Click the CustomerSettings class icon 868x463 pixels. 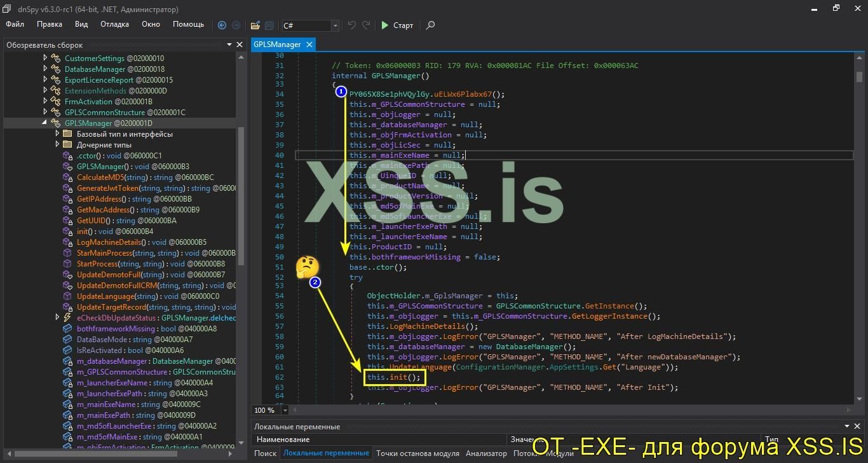56,59
